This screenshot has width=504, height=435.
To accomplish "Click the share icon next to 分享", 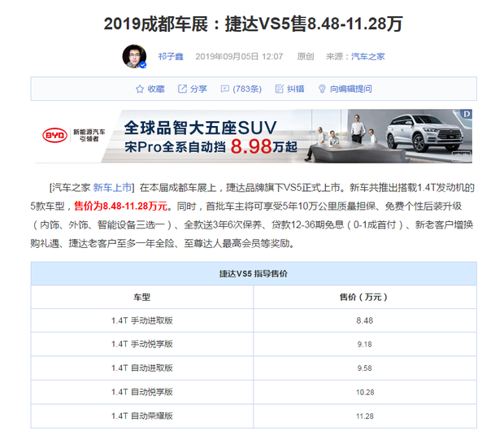I will [182, 89].
